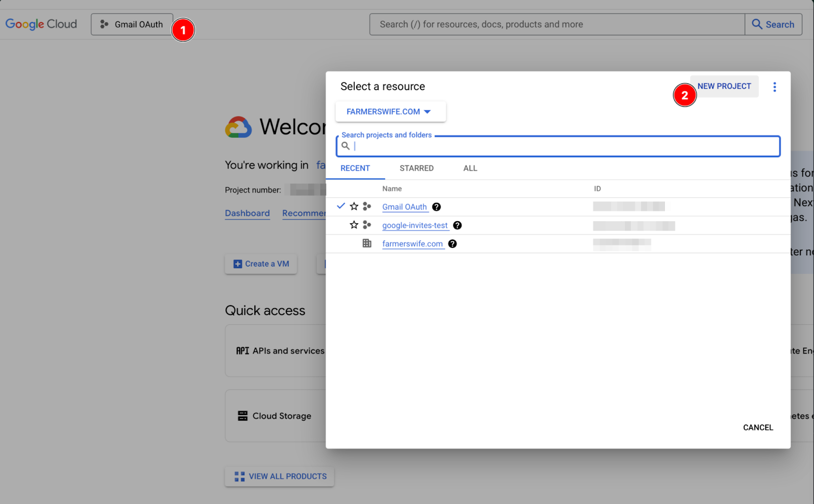The height and width of the screenshot is (504, 814).
Task: Click Create a VM button
Action: [x=261, y=264]
